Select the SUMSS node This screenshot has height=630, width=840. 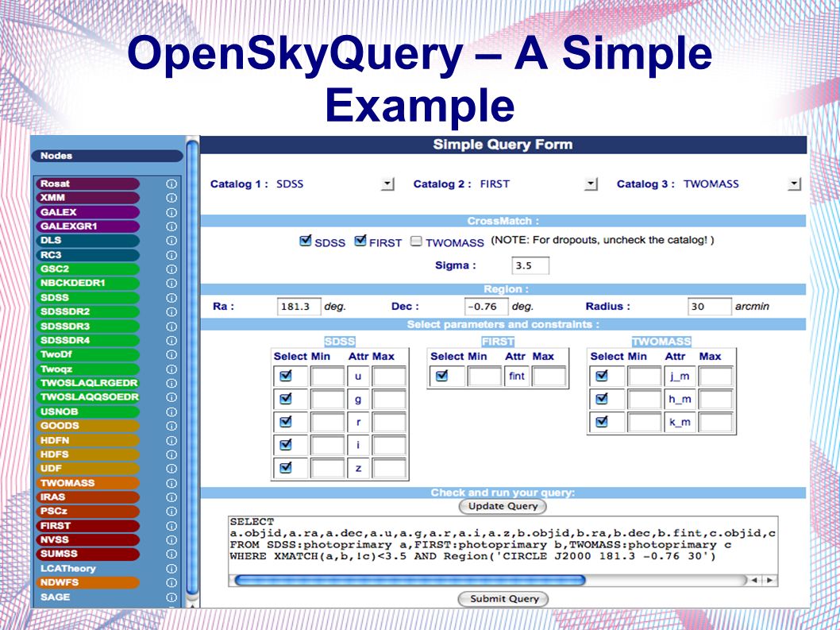(x=87, y=554)
